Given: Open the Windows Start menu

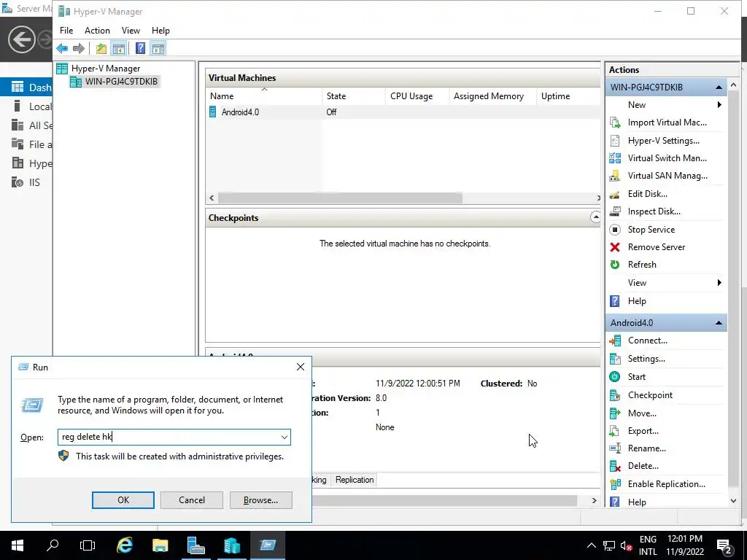Looking at the screenshot, I should click(18, 545).
